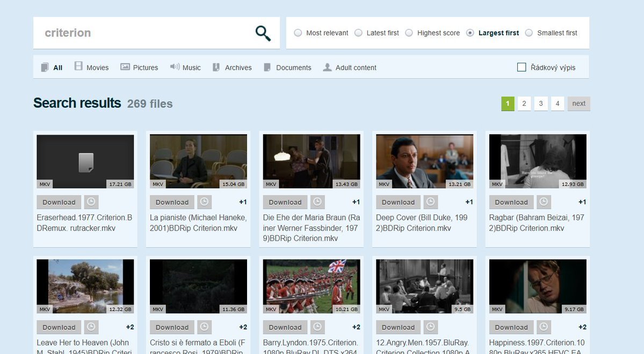Select the Most relevant sort option
The image size is (644, 354).
(298, 33)
